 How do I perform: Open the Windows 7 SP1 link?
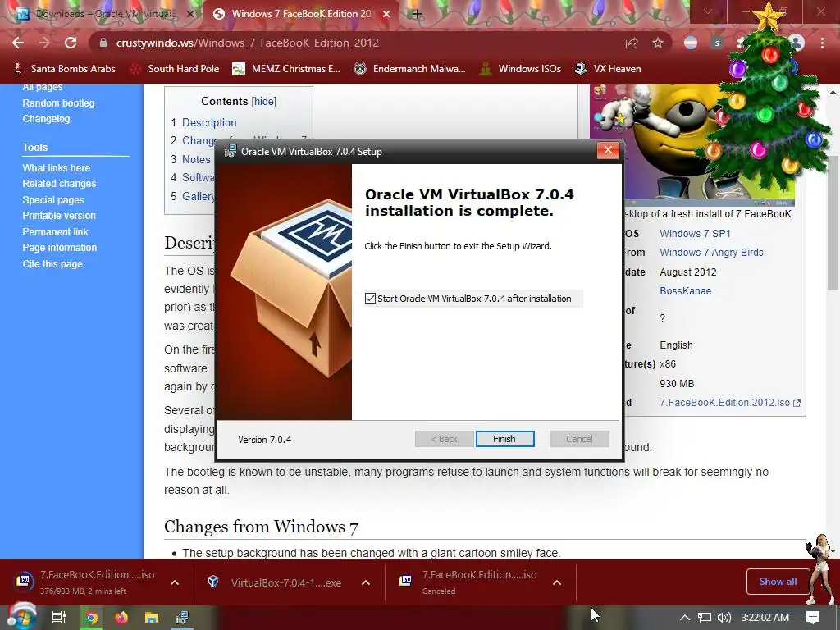pyautogui.click(x=695, y=234)
